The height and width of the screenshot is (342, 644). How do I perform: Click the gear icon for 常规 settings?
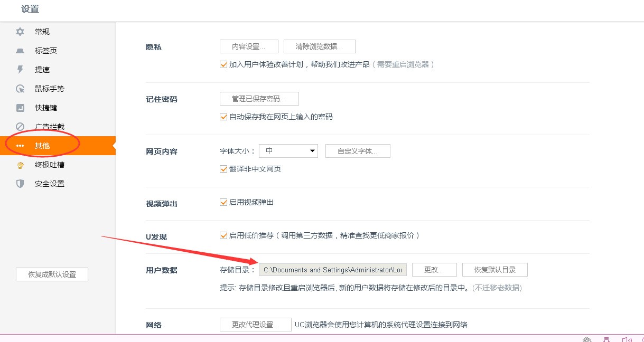point(20,32)
